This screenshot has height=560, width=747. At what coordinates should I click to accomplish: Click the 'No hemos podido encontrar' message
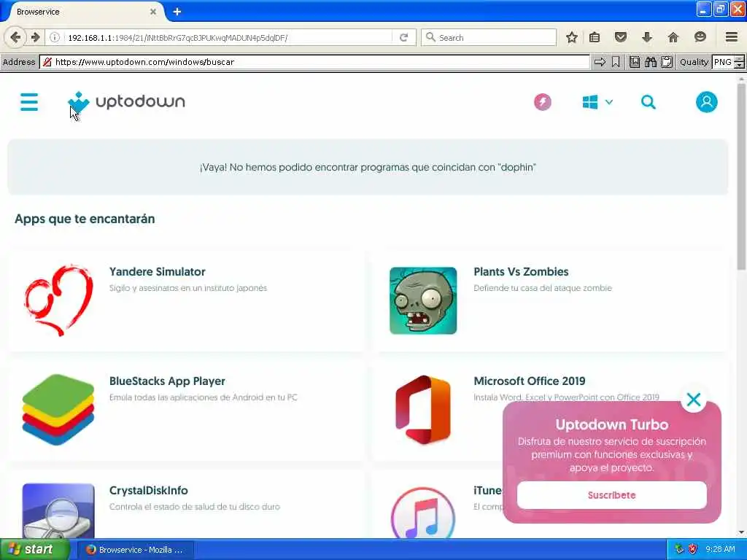coord(368,168)
